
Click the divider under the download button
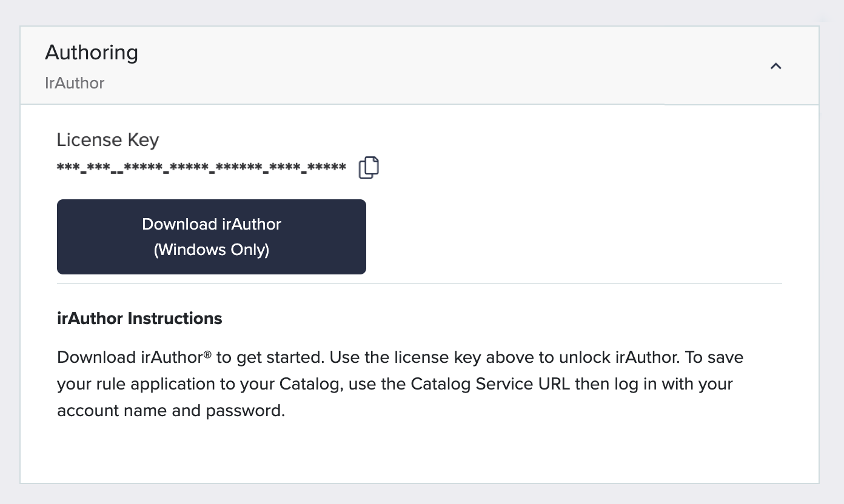click(420, 282)
